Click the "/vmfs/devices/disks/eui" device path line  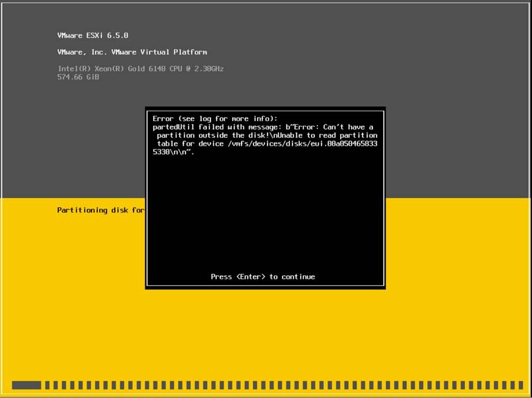point(267,144)
